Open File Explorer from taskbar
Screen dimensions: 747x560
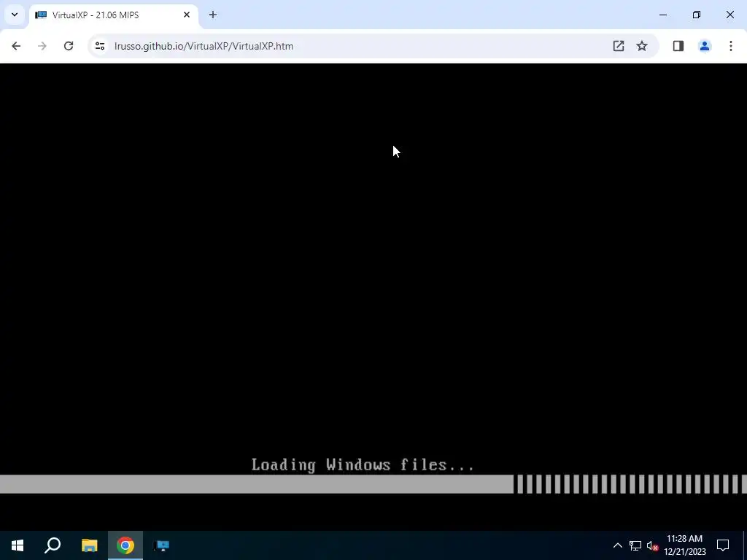click(x=89, y=545)
